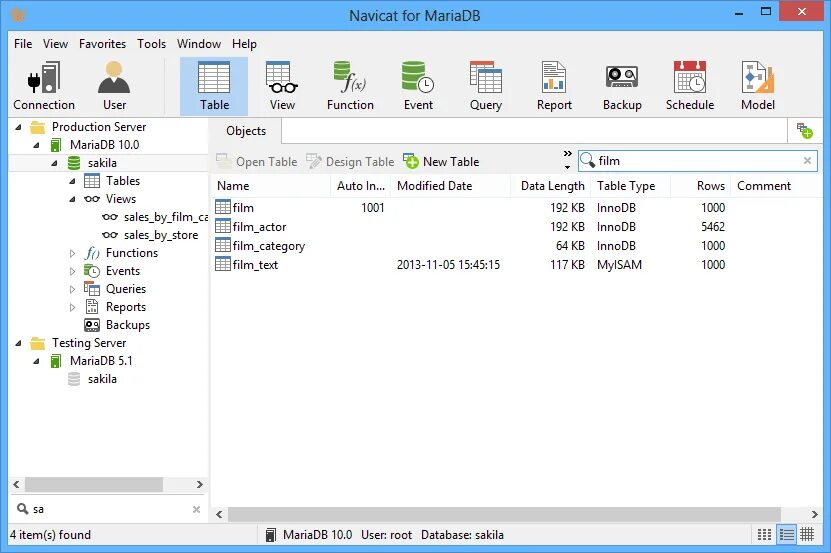Expand the Events node
This screenshot has height=553, width=831.
73,271
